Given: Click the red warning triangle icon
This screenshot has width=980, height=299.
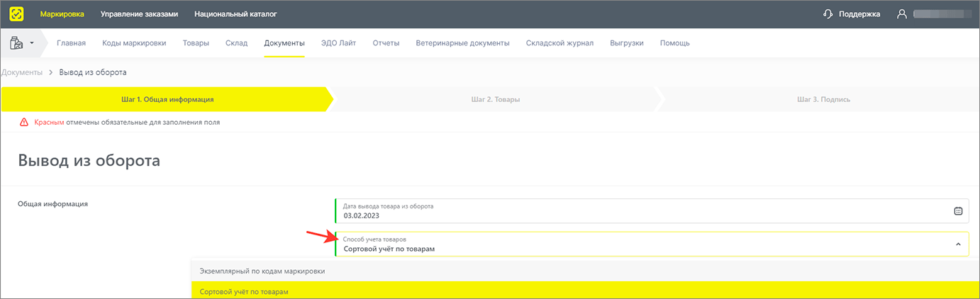Looking at the screenshot, I should (x=24, y=122).
